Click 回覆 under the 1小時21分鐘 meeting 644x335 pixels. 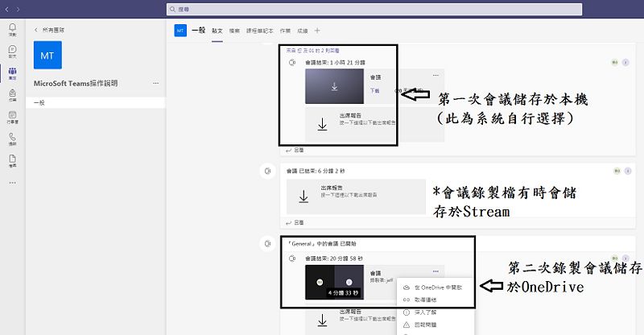tap(295, 150)
